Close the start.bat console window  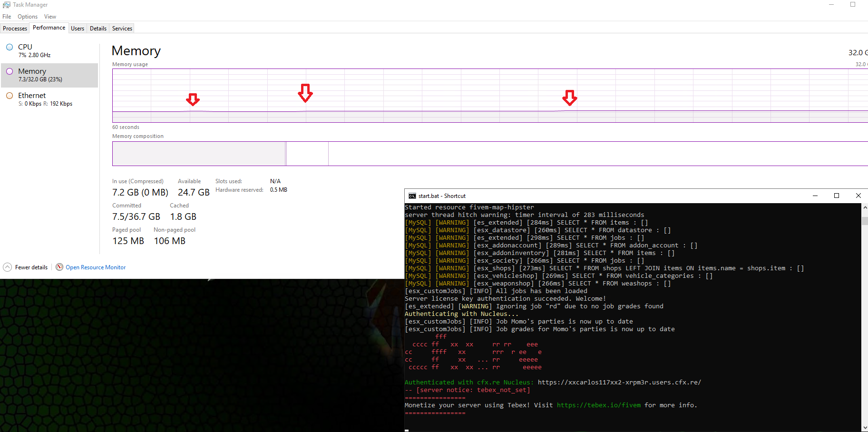click(x=858, y=196)
